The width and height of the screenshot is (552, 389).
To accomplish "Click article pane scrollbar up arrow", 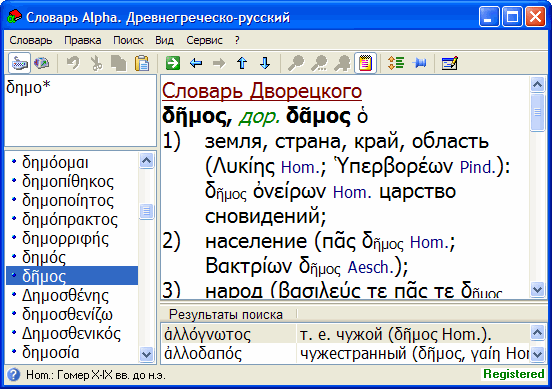I will click(x=537, y=84).
